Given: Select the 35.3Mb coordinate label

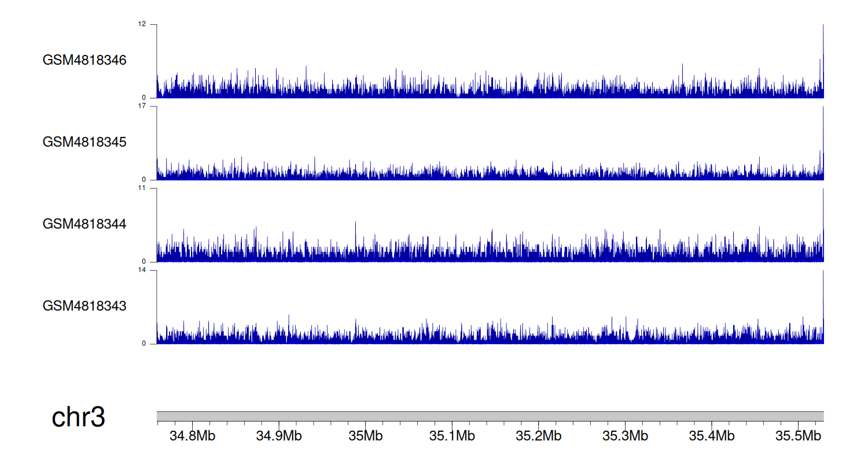Looking at the screenshot, I should click(x=625, y=435).
